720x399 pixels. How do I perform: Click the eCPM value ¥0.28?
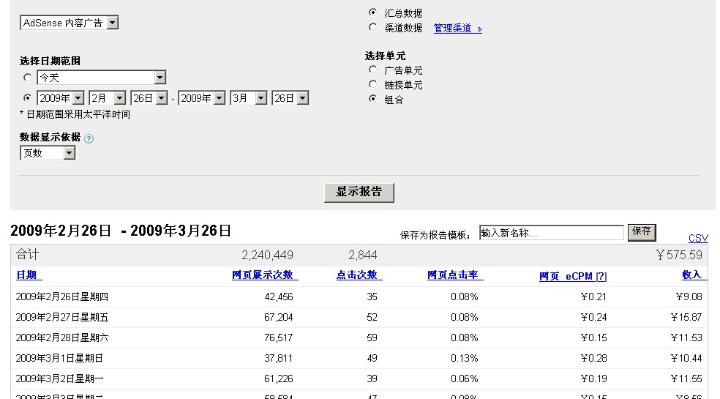594,358
